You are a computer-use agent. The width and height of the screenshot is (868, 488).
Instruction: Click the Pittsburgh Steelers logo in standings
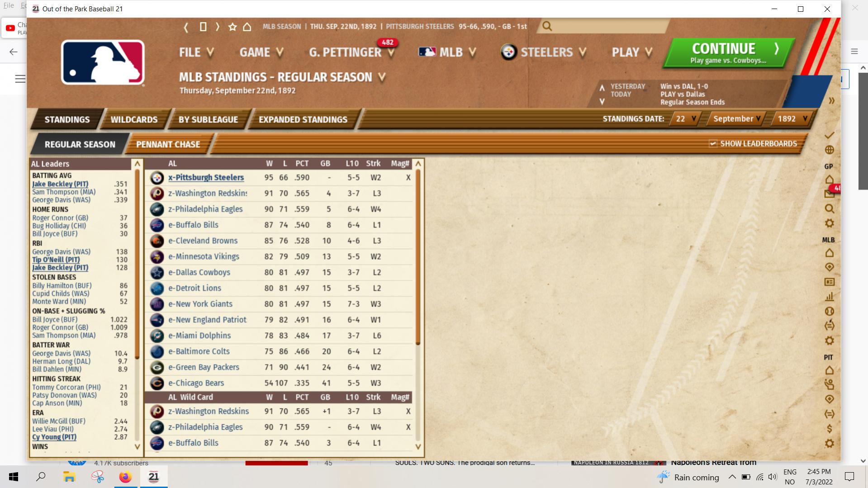tap(157, 178)
